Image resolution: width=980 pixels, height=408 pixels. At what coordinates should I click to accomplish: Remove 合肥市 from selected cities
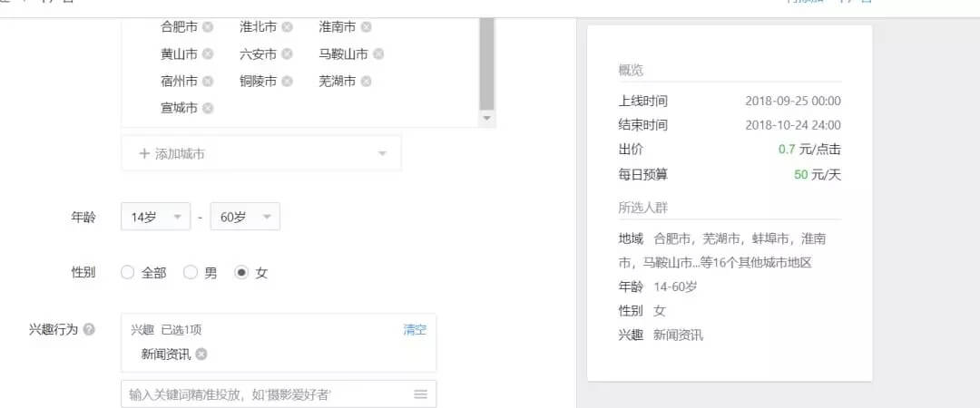coord(208,27)
